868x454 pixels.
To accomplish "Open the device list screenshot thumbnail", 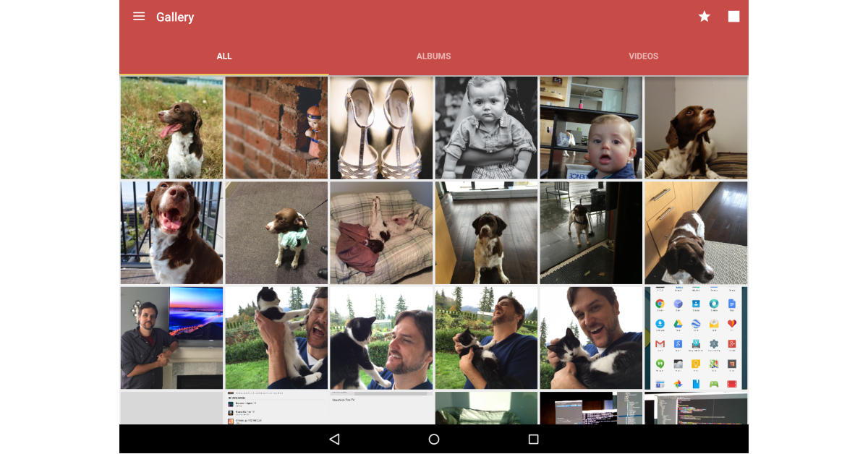I will 276,408.
